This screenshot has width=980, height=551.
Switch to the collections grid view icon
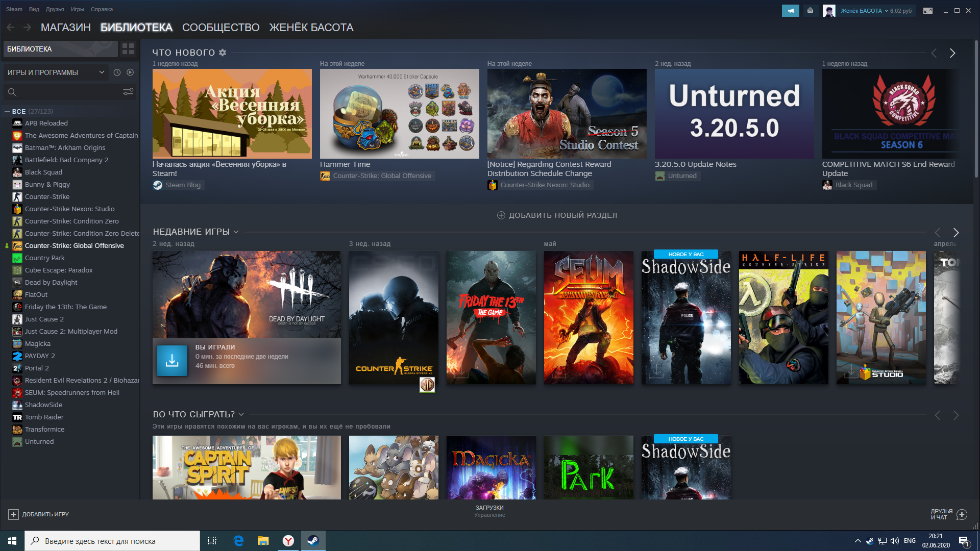pyautogui.click(x=128, y=49)
